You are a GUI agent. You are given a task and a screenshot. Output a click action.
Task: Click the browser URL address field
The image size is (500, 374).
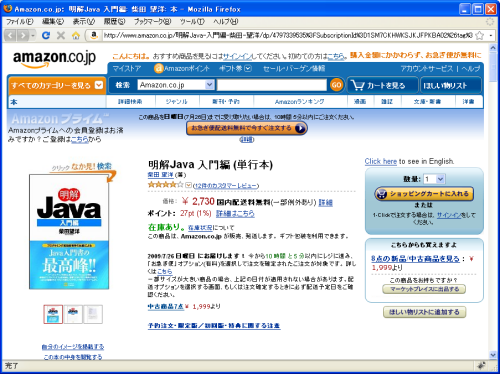288,35
